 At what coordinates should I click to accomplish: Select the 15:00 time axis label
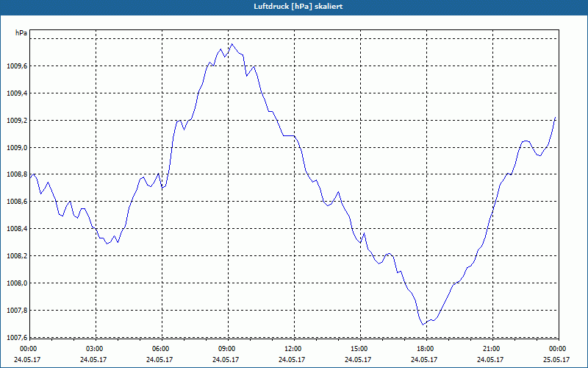point(359,349)
